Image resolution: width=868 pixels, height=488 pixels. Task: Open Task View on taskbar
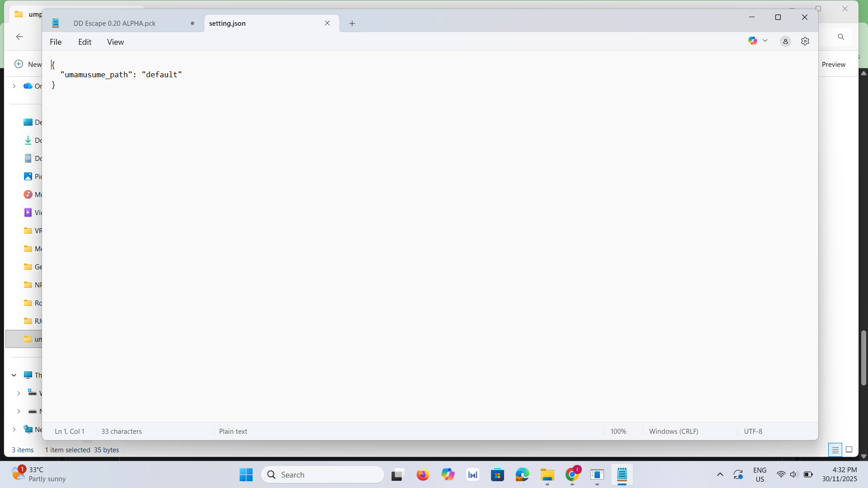[397, 475]
